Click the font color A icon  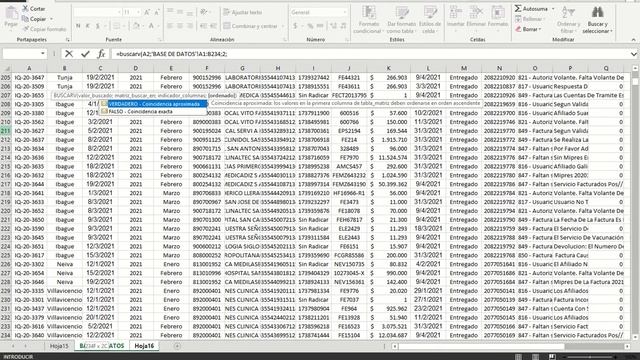(x=151, y=26)
